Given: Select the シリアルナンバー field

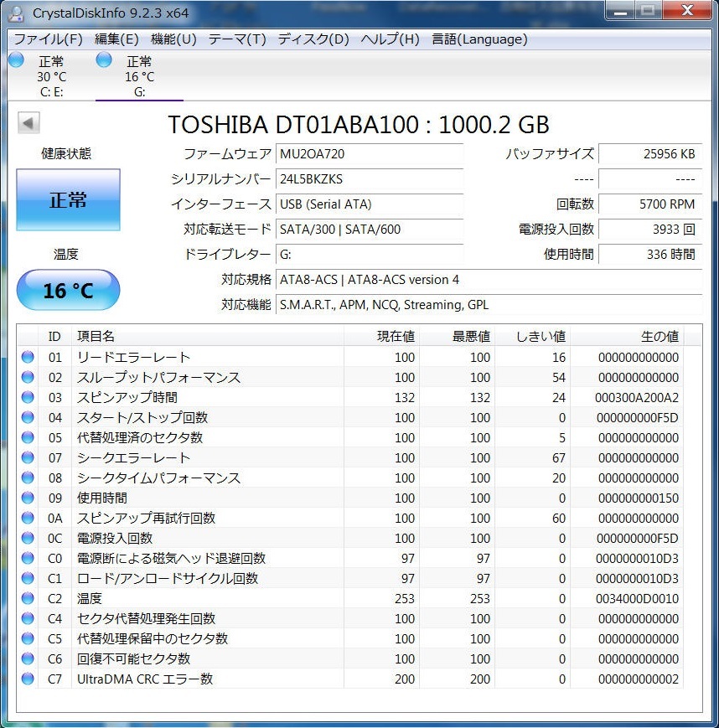Looking at the screenshot, I should pyautogui.click(x=370, y=179).
